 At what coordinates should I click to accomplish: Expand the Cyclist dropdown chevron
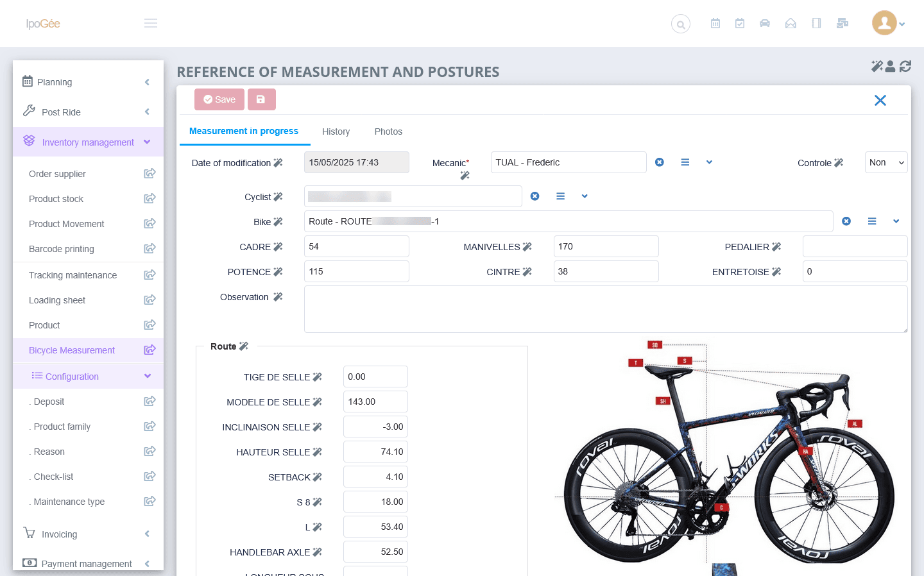click(585, 196)
